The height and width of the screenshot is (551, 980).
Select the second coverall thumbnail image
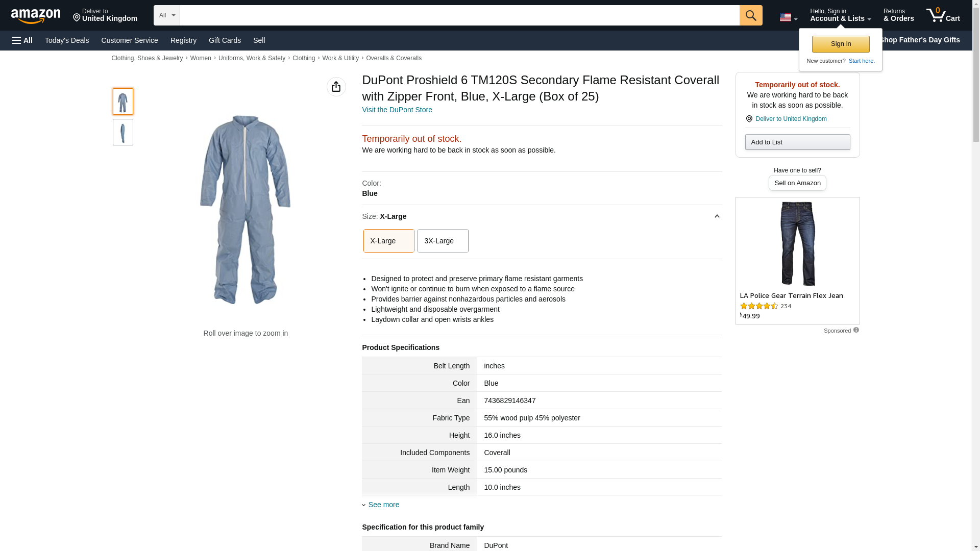(123, 132)
